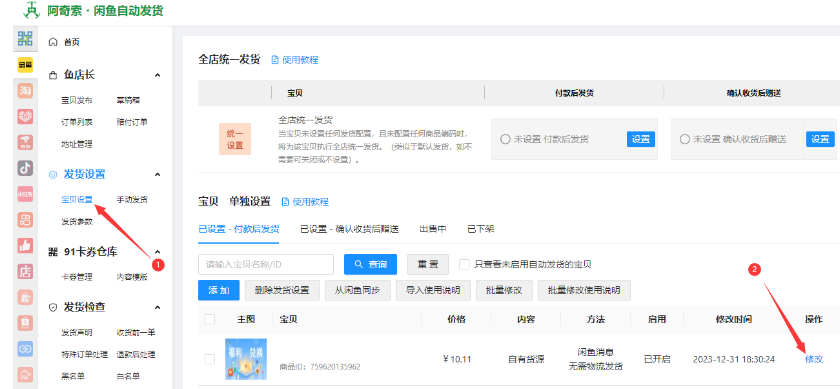
Task: Switch to the 出售中 tab
Action: (x=433, y=229)
